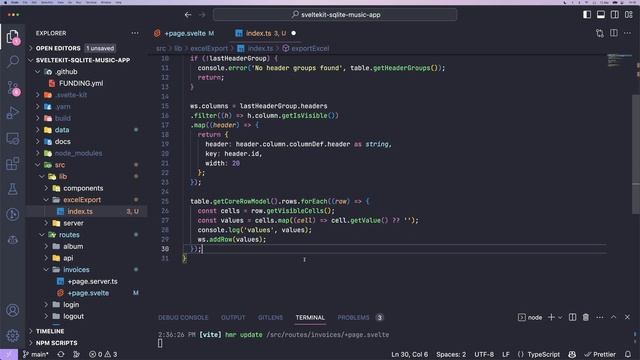This screenshot has height=360, width=640.
Task: Switch to the +page.svelte editor tab
Action: [x=184, y=33]
